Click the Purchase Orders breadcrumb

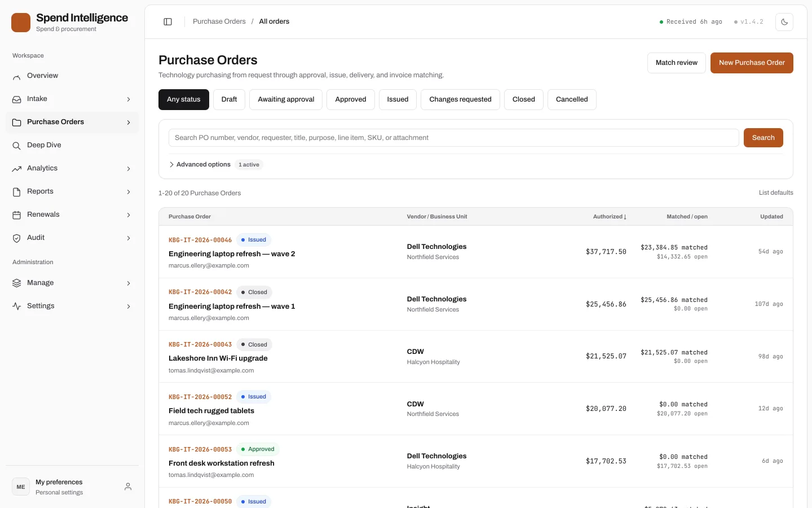point(219,21)
